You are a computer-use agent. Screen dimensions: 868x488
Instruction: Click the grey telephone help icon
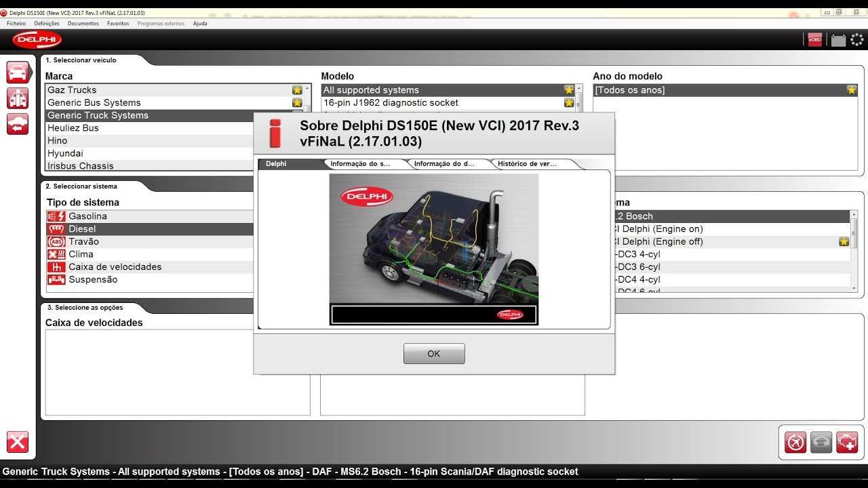[821, 442]
